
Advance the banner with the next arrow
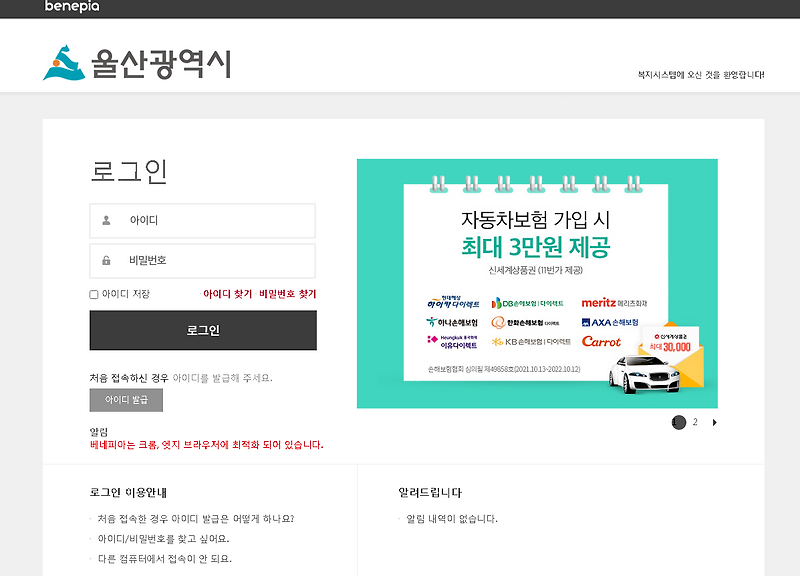coord(713,421)
